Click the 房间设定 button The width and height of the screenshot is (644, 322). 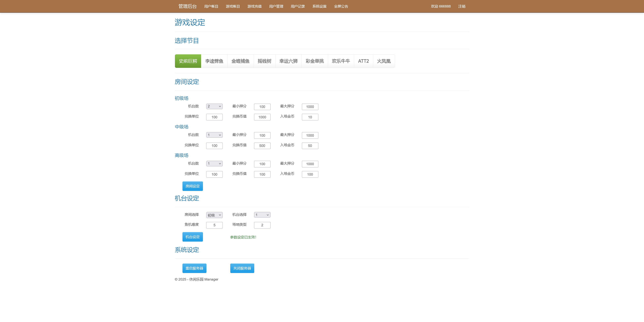tap(192, 186)
